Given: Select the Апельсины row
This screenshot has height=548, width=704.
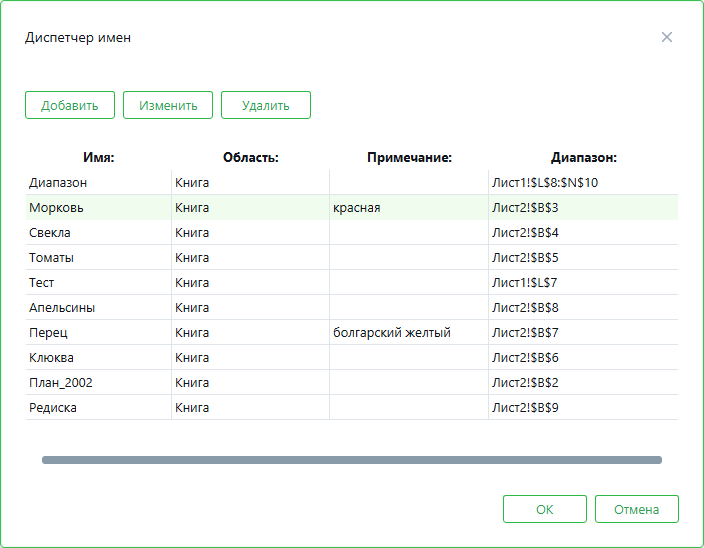Looking at the screenshot, I should click(62, 308).
